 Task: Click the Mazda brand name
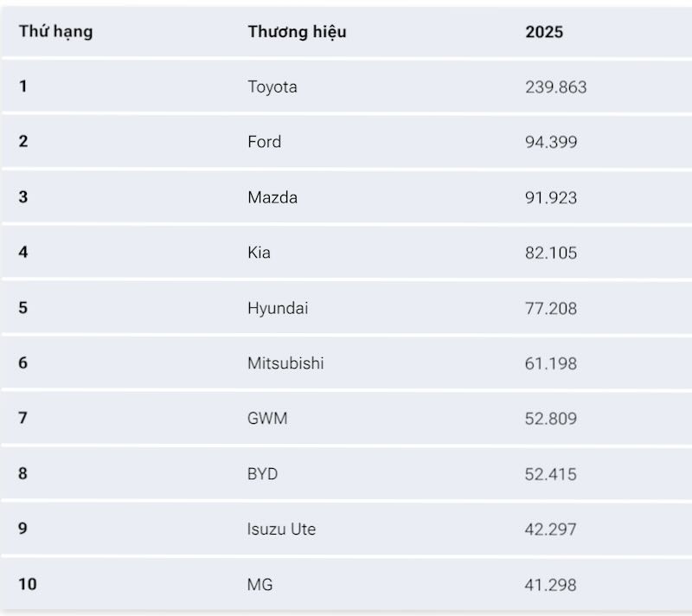click(272, 197)
